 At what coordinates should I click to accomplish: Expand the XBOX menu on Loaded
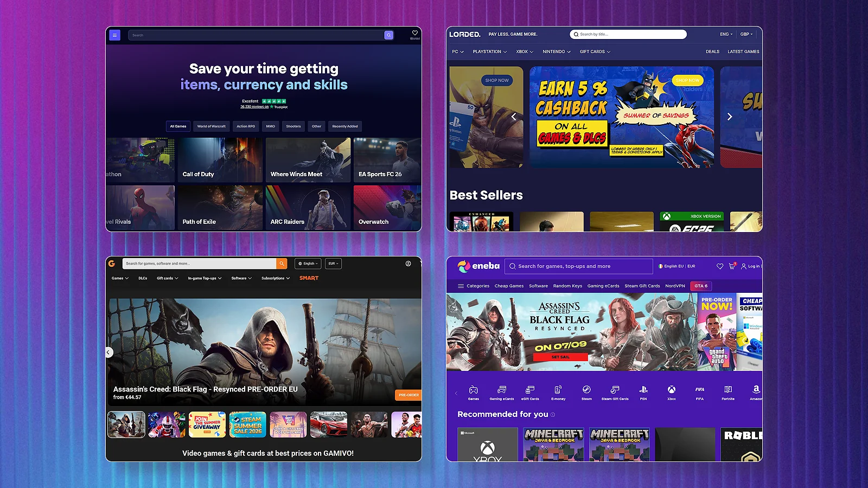click(525, 52)
